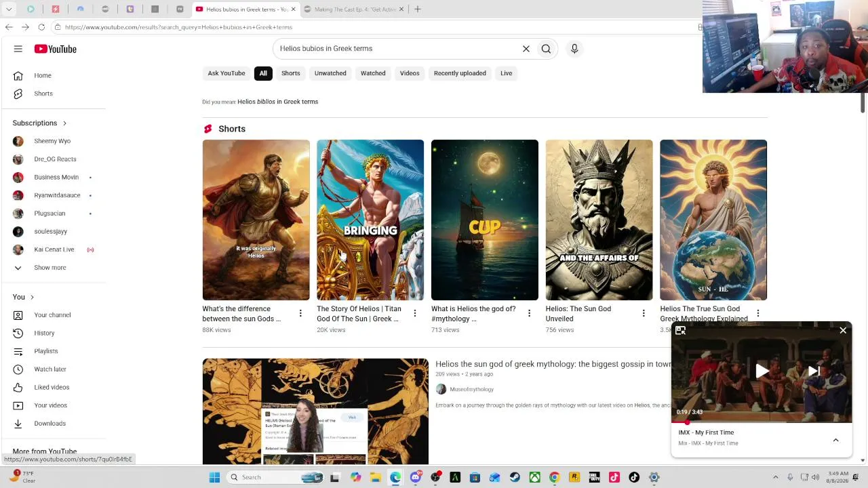
Task: Open options for 'Helios: The Sun God Unveiled' short
Action: 644,313
